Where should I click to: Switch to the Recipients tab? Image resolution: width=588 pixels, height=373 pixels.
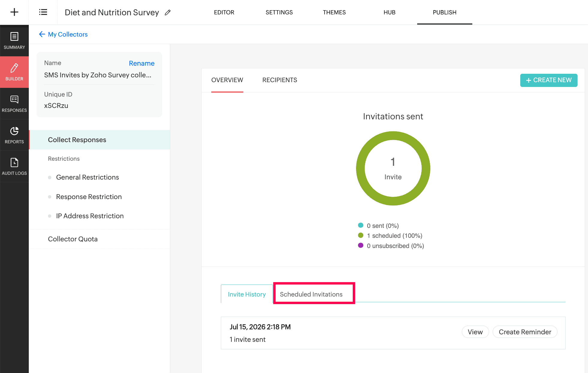coord(280,80)
